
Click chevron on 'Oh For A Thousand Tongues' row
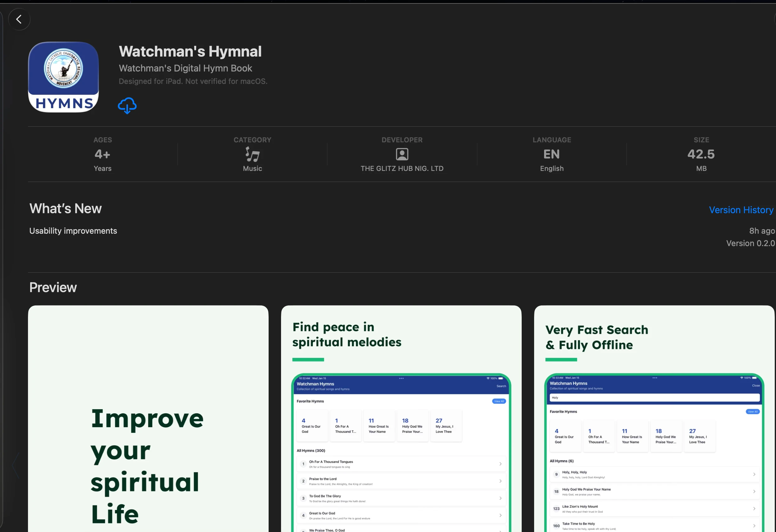pos(500,464)
